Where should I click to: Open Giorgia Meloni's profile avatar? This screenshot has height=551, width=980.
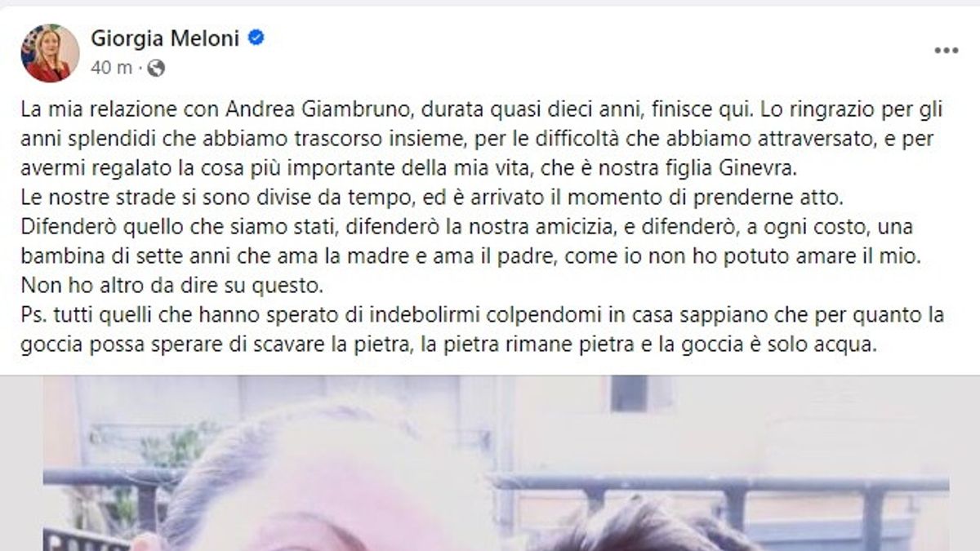pyautogui.click(x=50, y=53)
